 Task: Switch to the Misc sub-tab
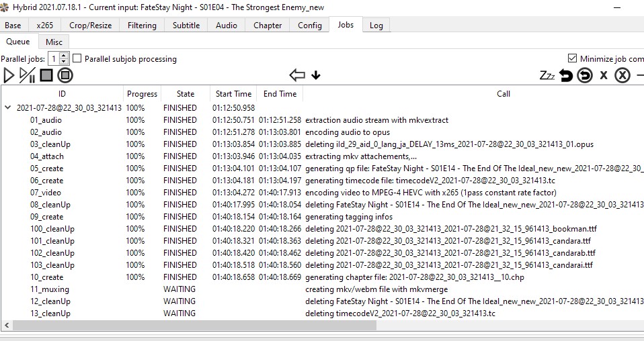pos(54,42)
